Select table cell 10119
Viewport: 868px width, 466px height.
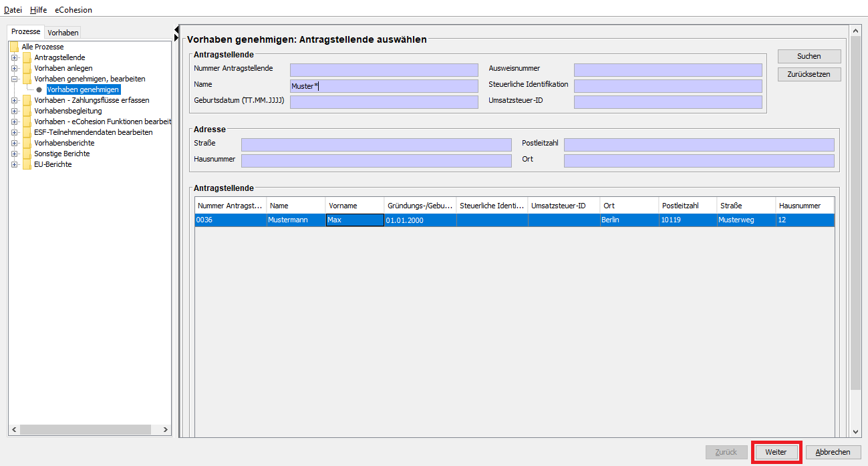[x=688, y=220]
